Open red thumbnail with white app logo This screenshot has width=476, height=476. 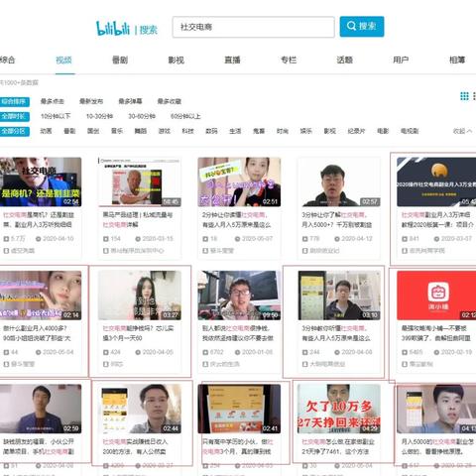[x=436, y=296]
